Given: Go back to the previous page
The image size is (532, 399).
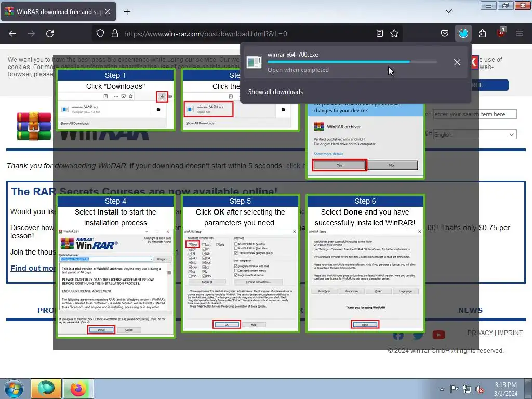Looking at the screenshot, I should (x=12, y=34).
